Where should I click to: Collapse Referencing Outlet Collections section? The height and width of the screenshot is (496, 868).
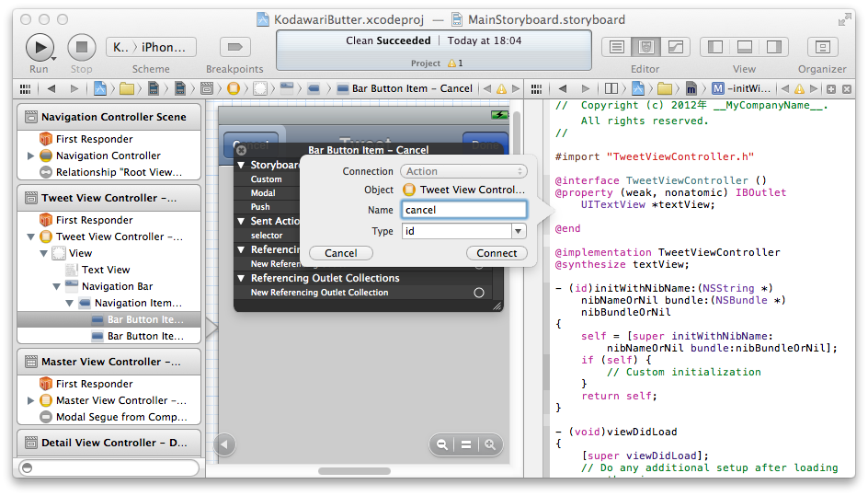pos(241,278)
